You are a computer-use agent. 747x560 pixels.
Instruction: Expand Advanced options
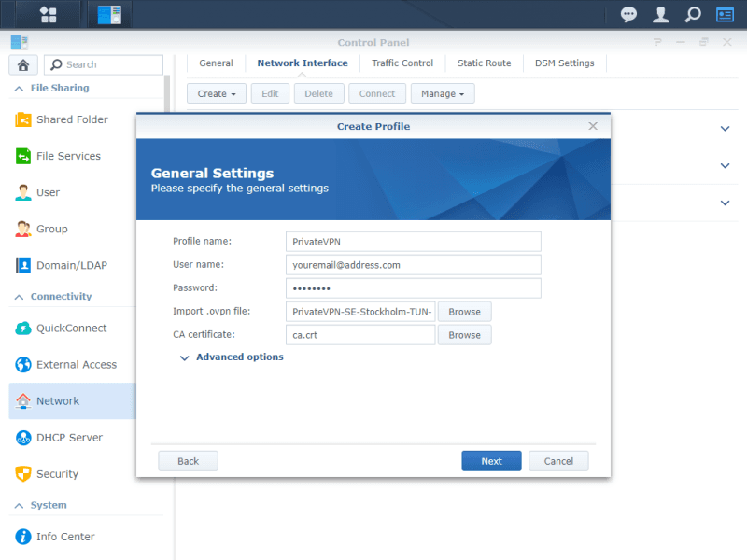point(239,357)
